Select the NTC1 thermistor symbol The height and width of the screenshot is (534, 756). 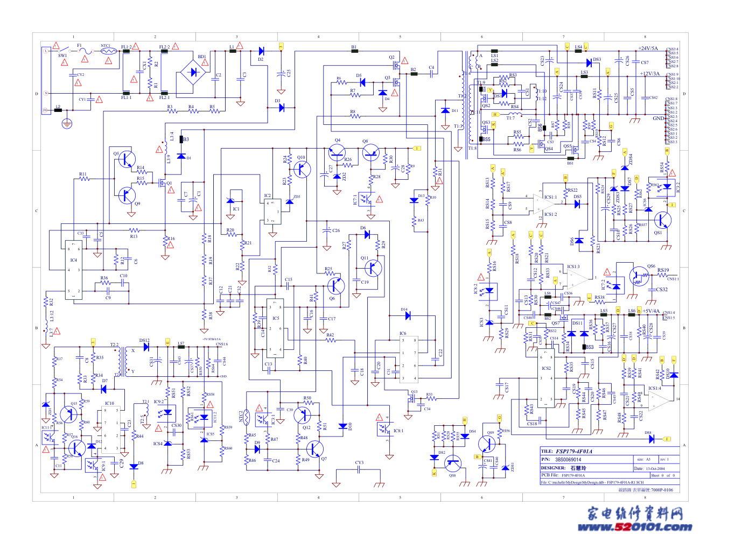[109, 51]
